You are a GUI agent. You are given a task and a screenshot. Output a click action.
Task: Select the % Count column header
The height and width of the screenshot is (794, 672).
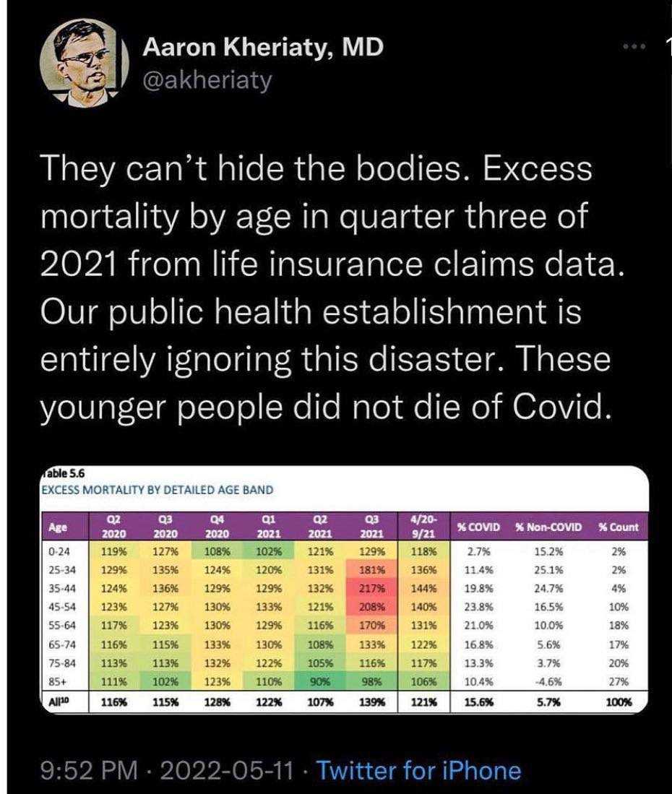point(619,527)
